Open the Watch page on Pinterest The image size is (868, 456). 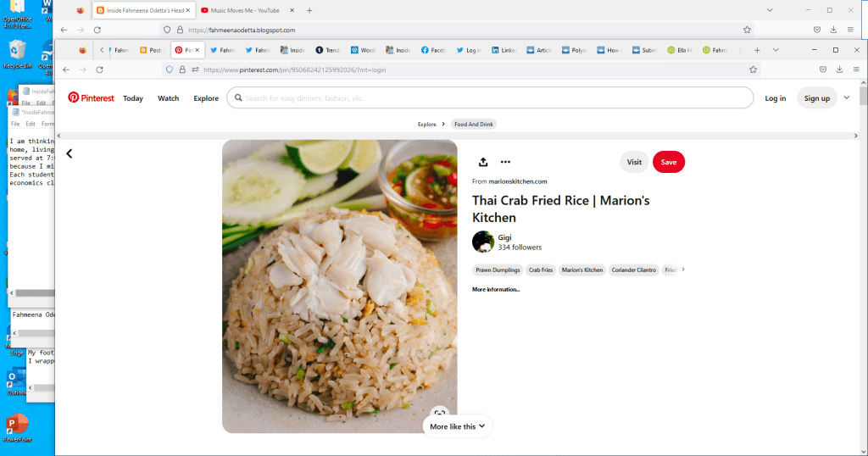(x=169, y=98)
